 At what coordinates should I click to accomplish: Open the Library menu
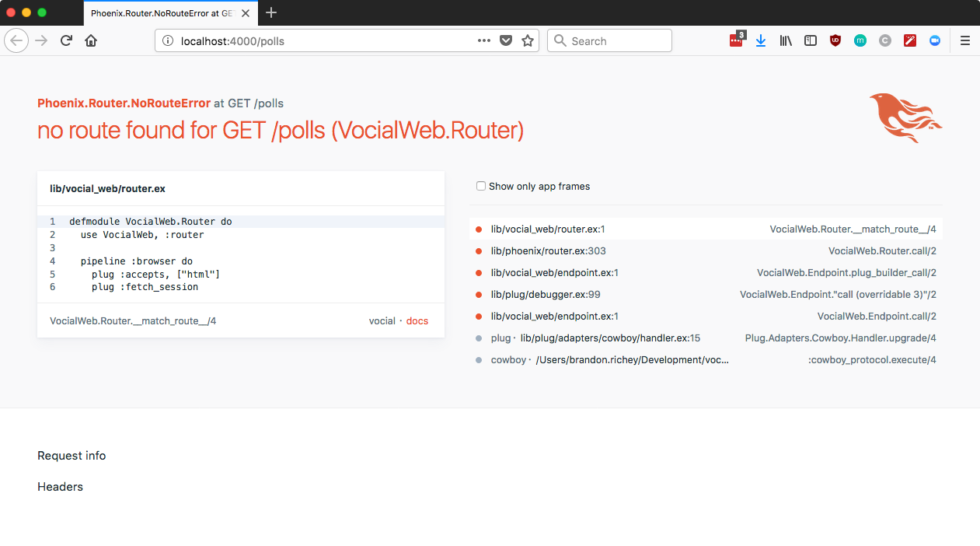coord(786,41)
